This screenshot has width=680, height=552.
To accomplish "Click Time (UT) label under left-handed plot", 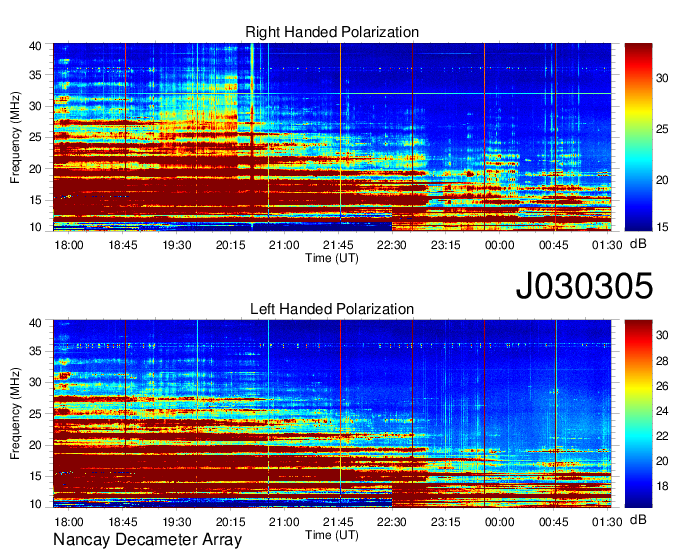I will pyautogui.click(x=332, y=535).
